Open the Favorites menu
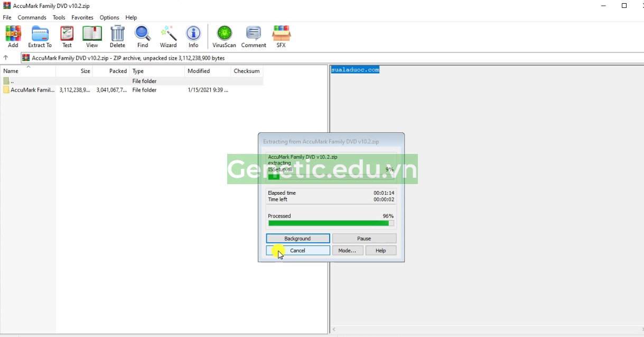This screenshot has height=337, width=644. (x=82, y=17)
